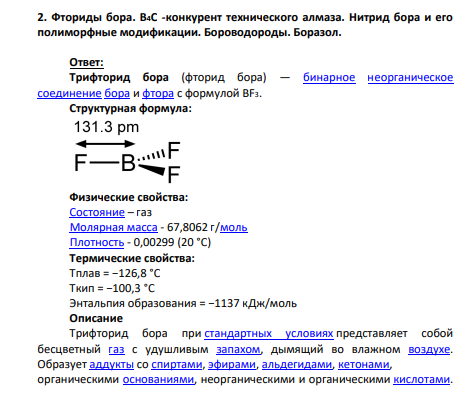Click the 'Термические свойства:' heading
The height and width of the screenshot is (404, 471).
(x=132, y=258)
